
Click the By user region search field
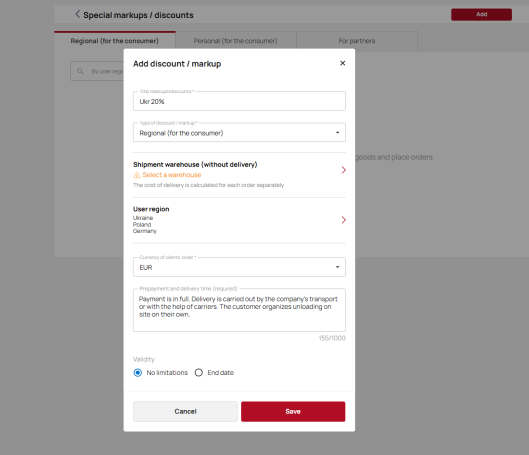tap(97, 71)
